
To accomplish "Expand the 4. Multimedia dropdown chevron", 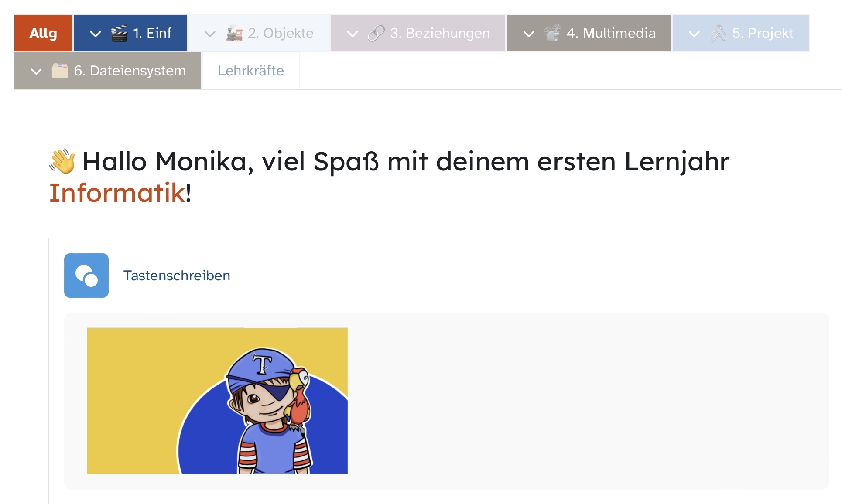I will [528, 34].
